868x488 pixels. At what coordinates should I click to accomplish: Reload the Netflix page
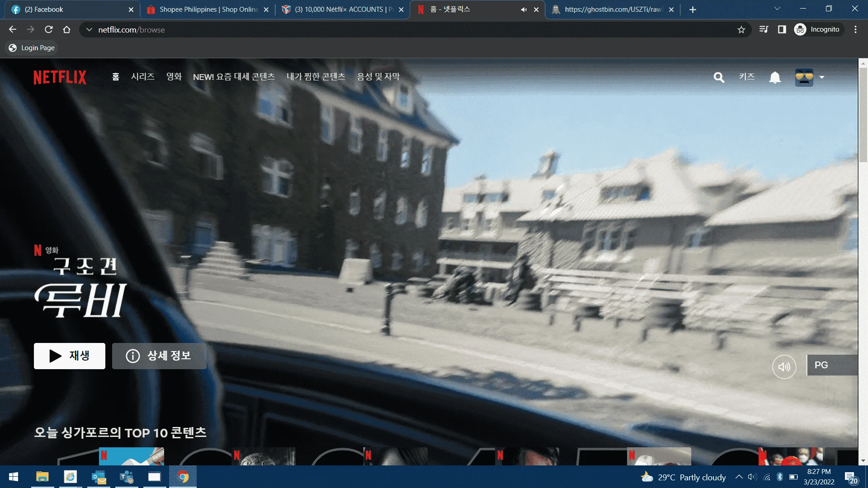tap(49, 29)
